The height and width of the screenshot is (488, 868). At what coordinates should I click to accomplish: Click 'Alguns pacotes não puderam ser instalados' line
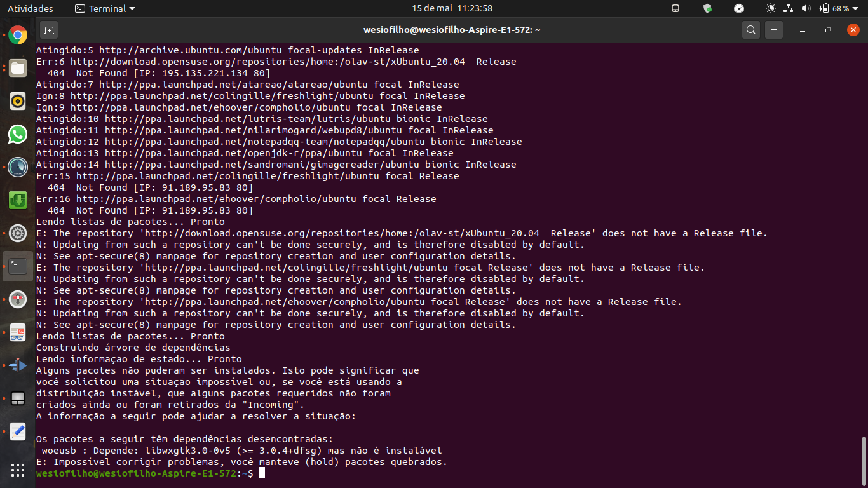pos(227,370)
